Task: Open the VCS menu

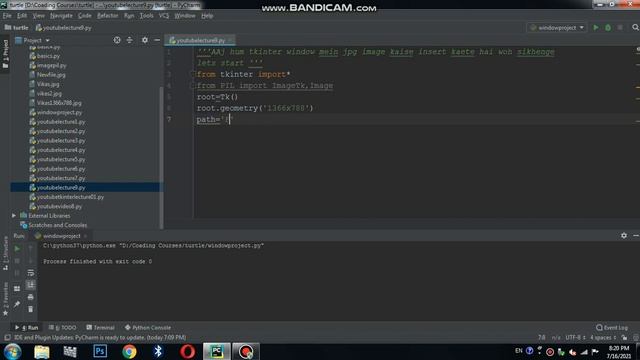Action: click(x=164, y=16)
